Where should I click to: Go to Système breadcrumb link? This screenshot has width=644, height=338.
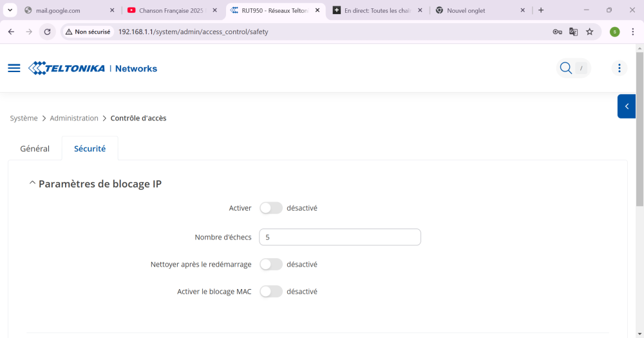tap(24, 118)
